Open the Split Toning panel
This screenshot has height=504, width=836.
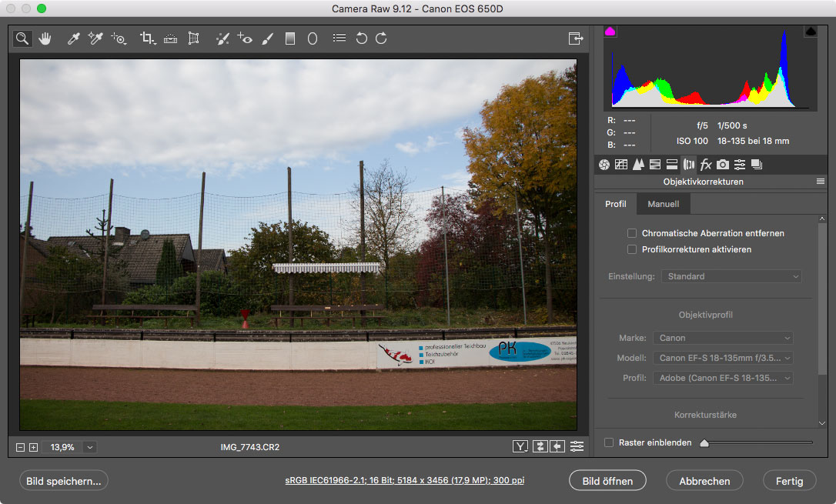[672, 165]
